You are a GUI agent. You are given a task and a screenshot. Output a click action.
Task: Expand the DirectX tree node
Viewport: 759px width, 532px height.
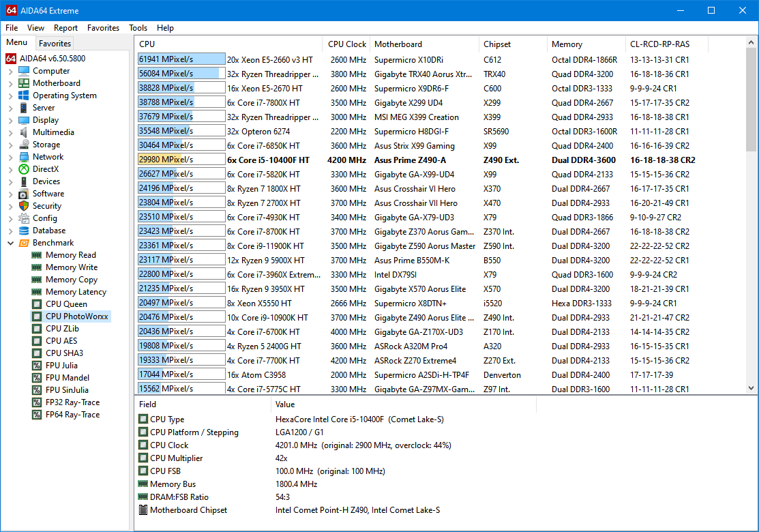10,169
